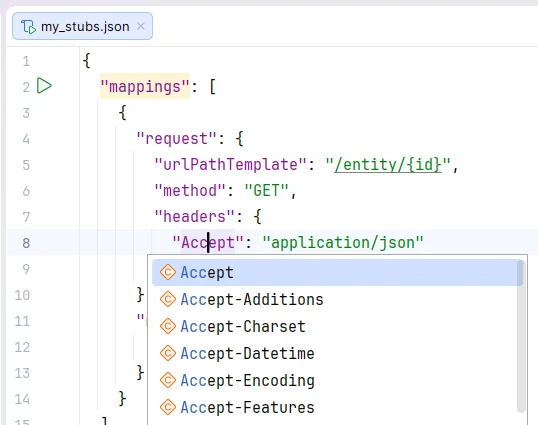Click the my_stubs.json file type icon
Image resolution: width=538 pixels, height=425 pixels.
coord(28,26)
